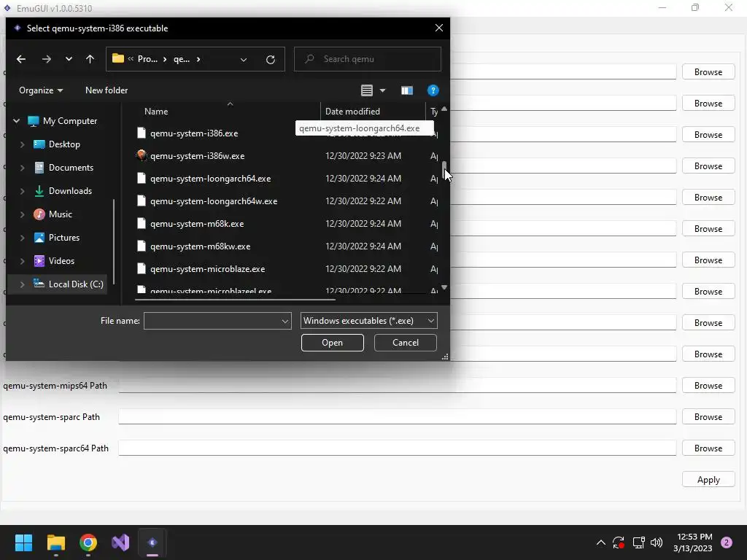Go forward in the file dialog
Viewport: 747px width, 560px height.
point(46,59)
